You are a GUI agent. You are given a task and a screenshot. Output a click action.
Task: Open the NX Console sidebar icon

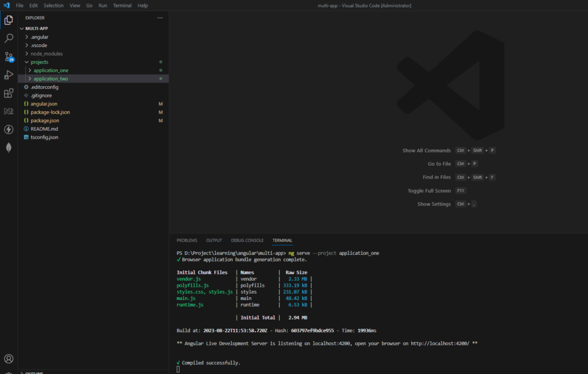click(8, 111)
